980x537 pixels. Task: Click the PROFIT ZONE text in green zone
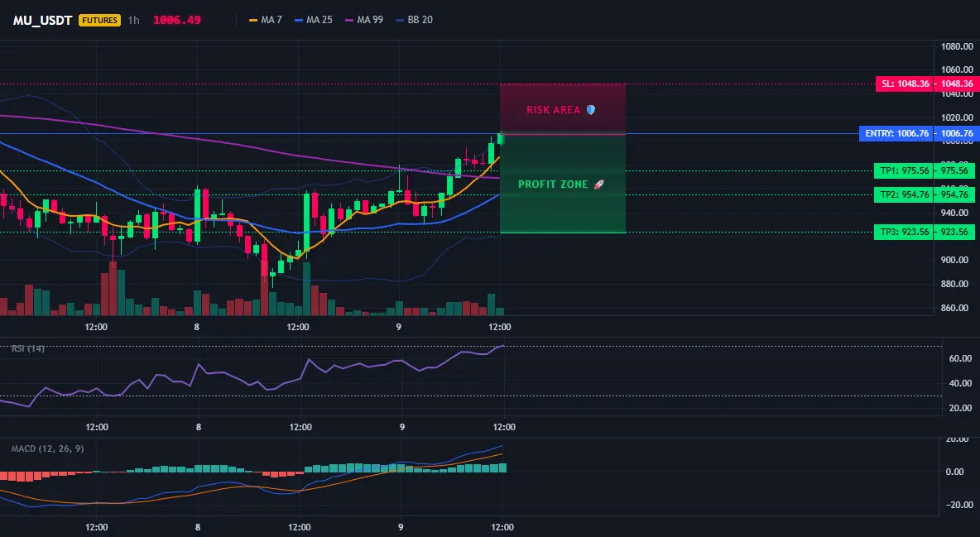(553, 185)
